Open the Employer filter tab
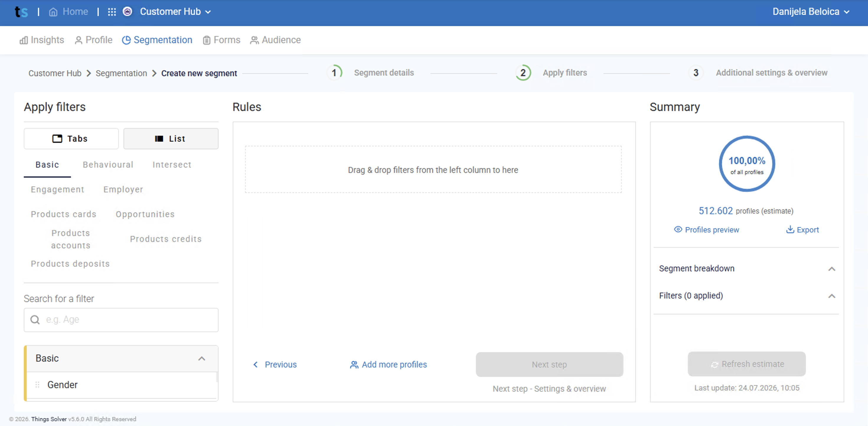This screenshot has width=868, height=426. coord(123,190)
